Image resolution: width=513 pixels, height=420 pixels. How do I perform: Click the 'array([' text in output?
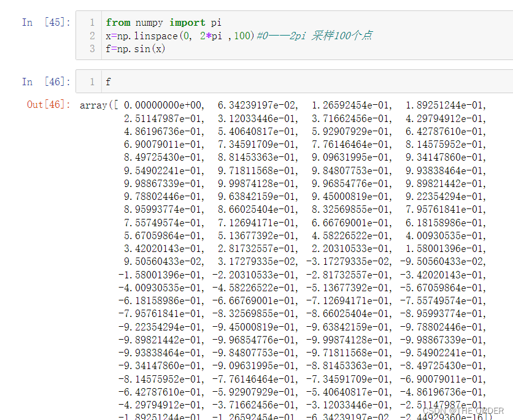point(99,105)
